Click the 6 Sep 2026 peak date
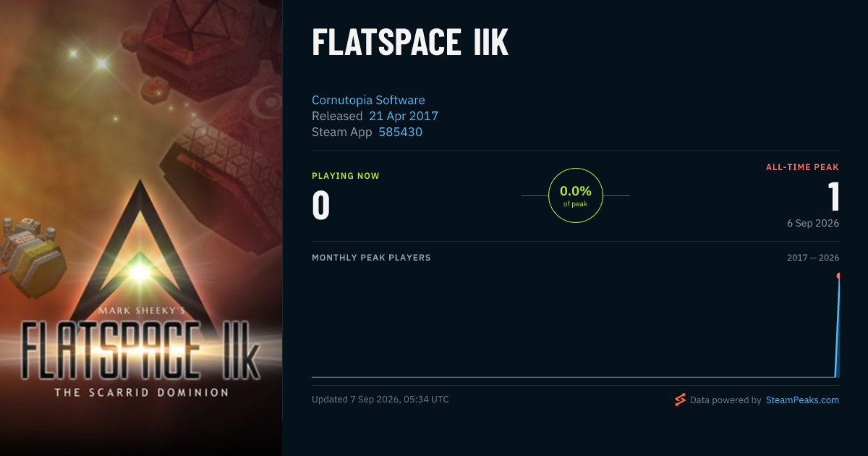868x456 pixels. [x=813, y=223]
